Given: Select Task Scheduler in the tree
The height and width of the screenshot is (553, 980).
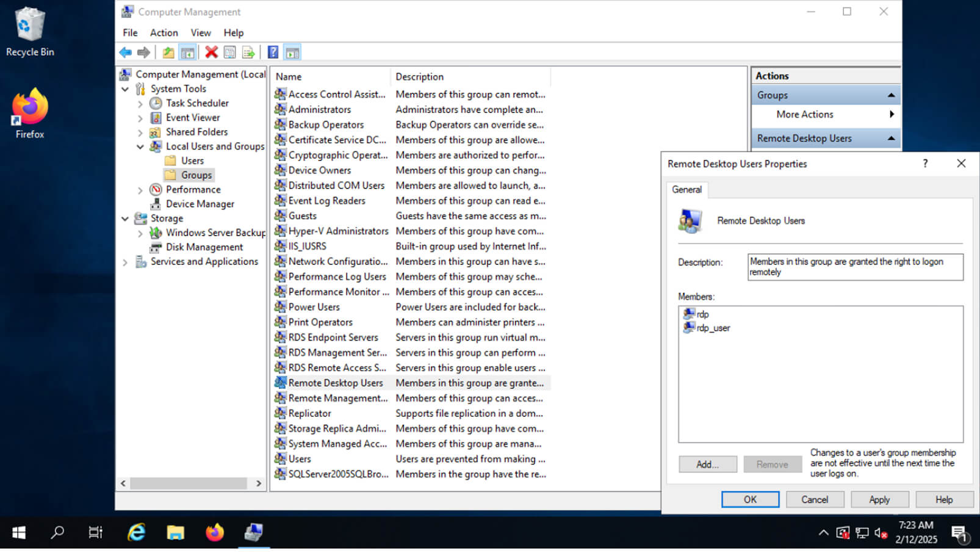Looking at the screenshot, I should click(x=197, y=103).
